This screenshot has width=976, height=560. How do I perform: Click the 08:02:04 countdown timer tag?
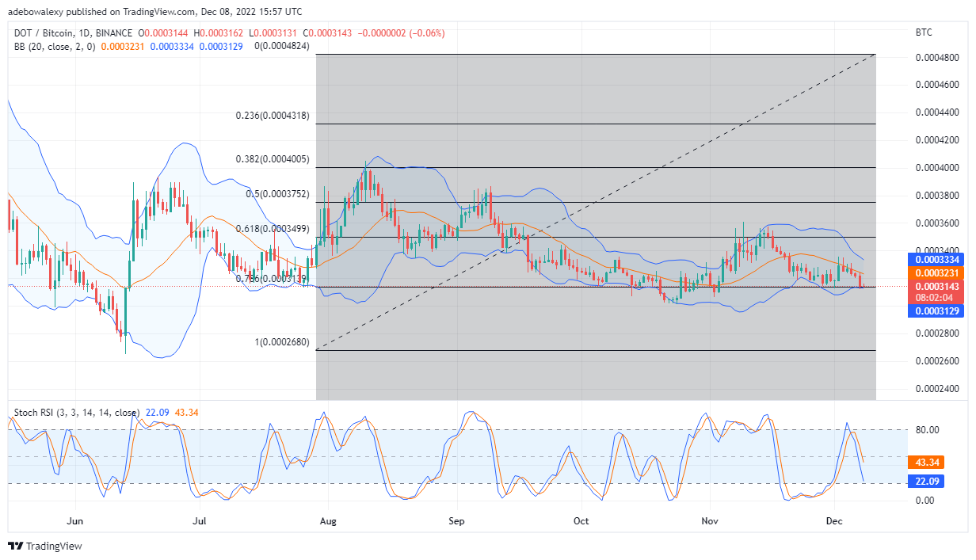click(936, 298)
